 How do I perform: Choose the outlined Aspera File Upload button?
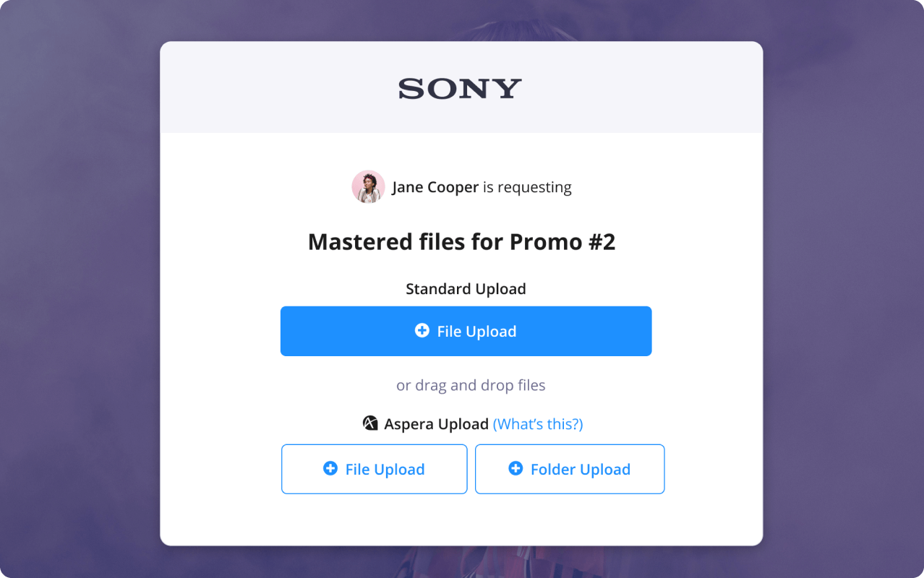tap(374, 469)
